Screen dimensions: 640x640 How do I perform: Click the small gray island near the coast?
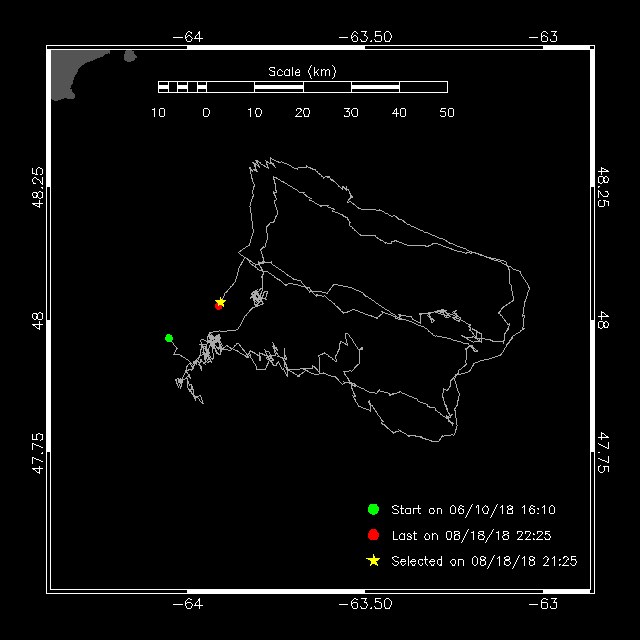coord(130,56)
